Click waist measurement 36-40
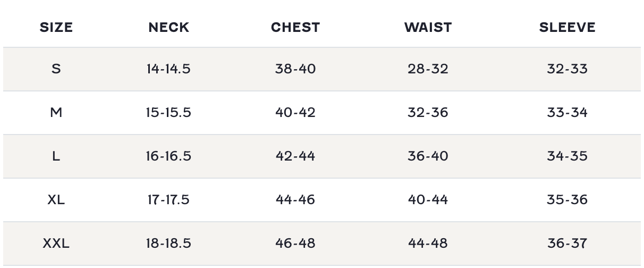 point(428,156)
